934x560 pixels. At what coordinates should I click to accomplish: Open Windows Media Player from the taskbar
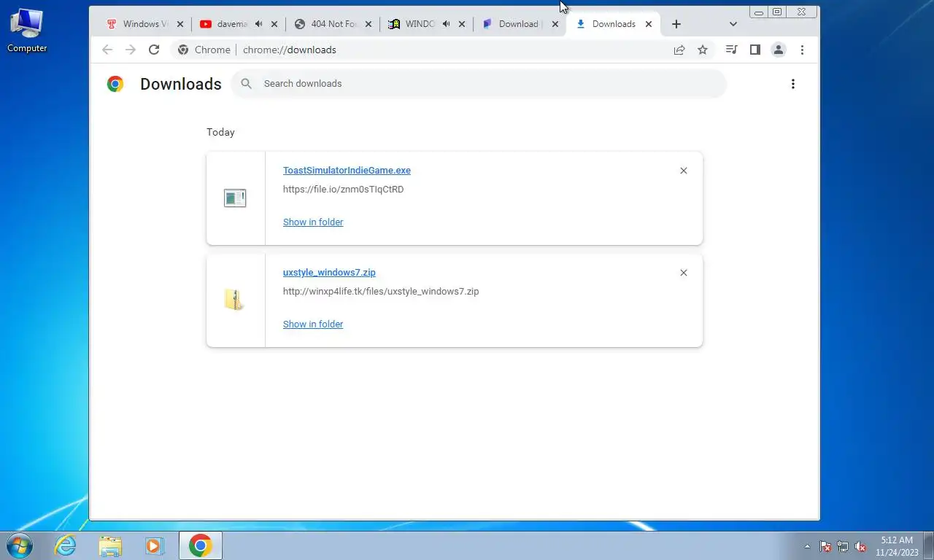click(x=155, y=545)
